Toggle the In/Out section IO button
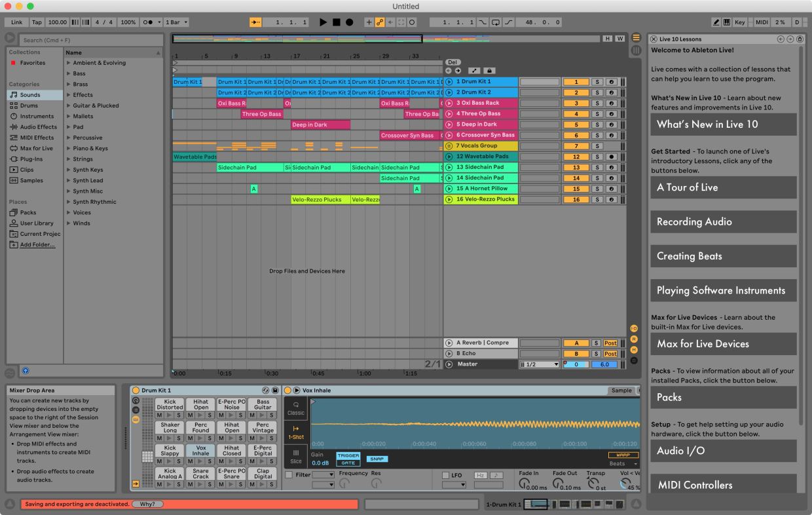812x515 pixels. (634, 328)
